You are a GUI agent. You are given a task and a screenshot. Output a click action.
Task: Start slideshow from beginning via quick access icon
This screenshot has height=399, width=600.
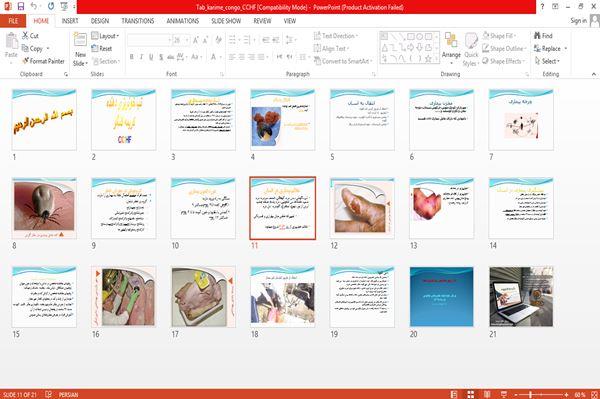point(64,7)
